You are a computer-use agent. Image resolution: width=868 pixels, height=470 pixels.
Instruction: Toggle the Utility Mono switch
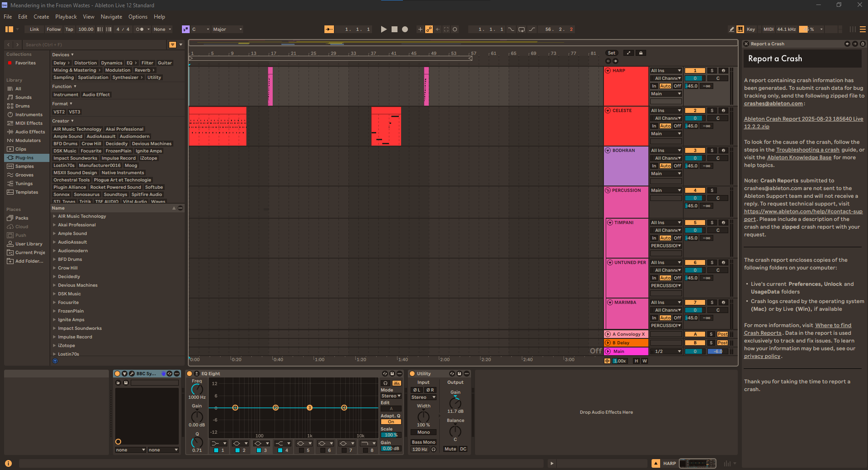pos(423,432)
